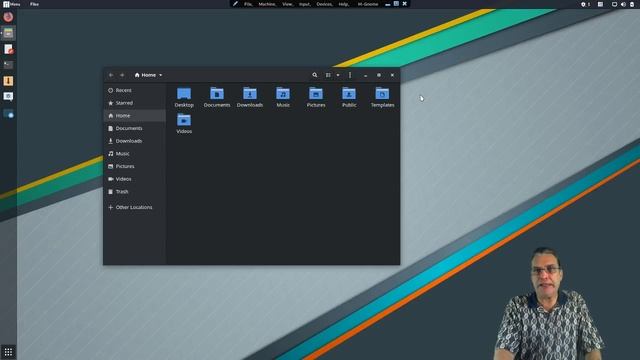Select Videos in the sidebar
This screenshot has width=640, height=360.
pyautogui.click(x=135, y=179)
